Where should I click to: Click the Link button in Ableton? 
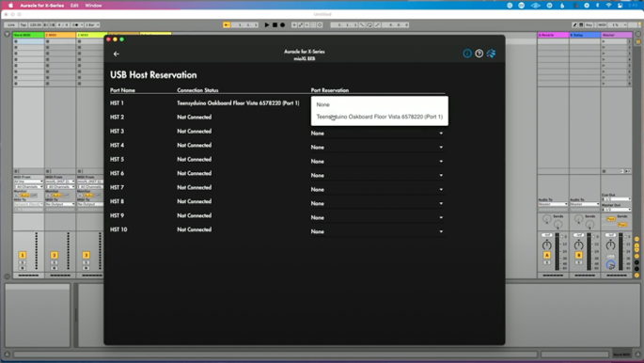pos(11,25)
